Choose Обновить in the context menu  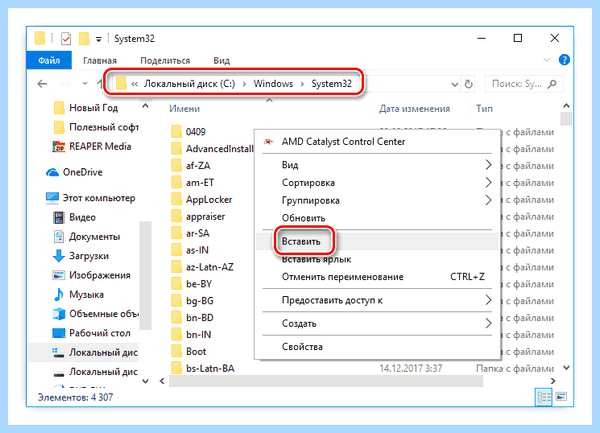(377, 218)
